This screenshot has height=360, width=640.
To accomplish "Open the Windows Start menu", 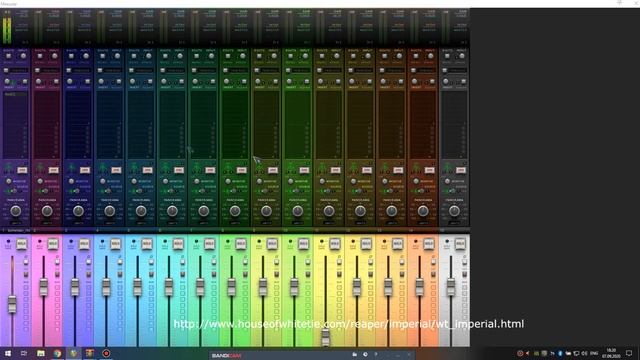I will (7, 353).
